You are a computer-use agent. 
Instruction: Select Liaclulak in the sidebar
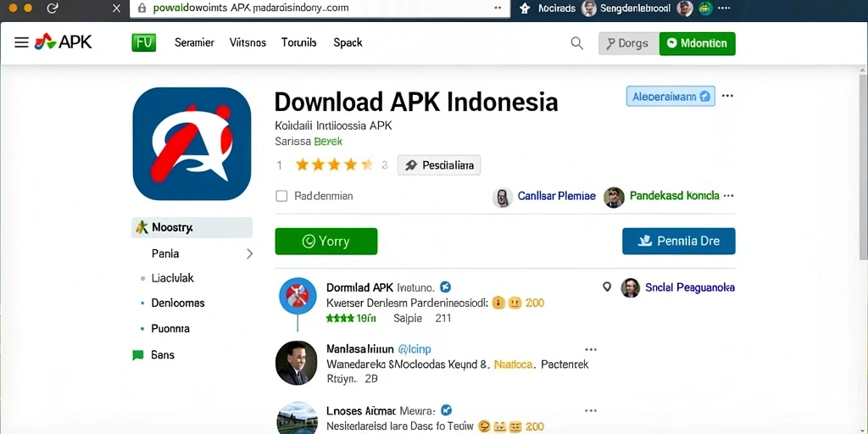[x=173, y=278]
